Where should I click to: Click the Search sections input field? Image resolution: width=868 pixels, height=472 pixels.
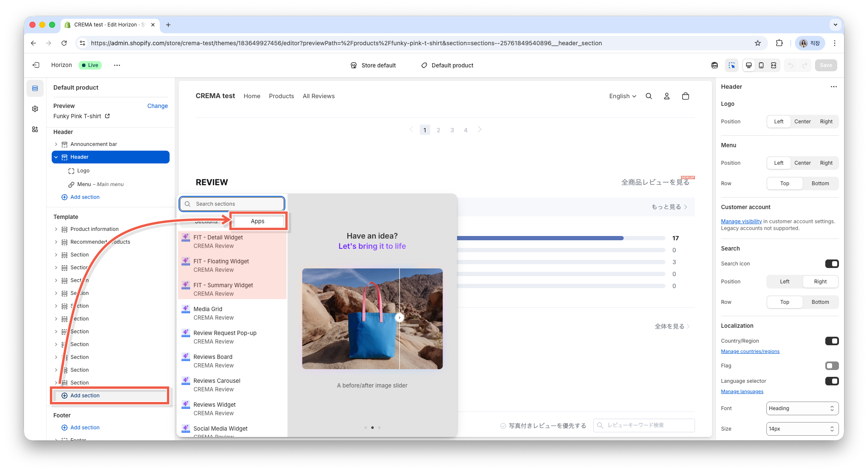click(232, 204)
